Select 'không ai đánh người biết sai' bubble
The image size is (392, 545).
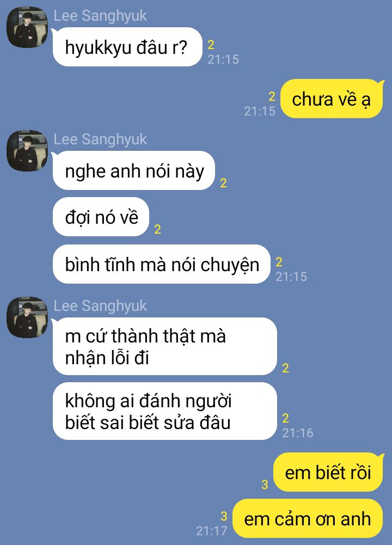point(165,411)
